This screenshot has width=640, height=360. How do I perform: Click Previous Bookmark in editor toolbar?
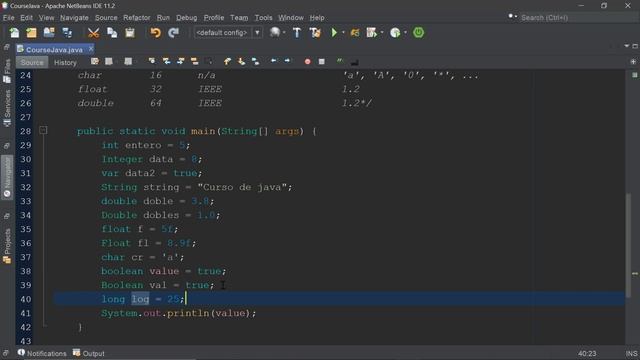pos(227,61)
